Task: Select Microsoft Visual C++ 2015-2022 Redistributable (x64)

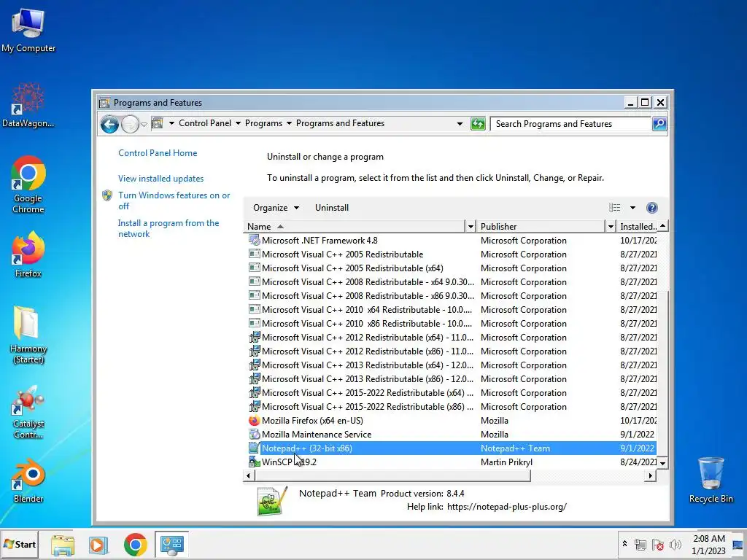Action: pyautogui.click(x=451, y=393)
